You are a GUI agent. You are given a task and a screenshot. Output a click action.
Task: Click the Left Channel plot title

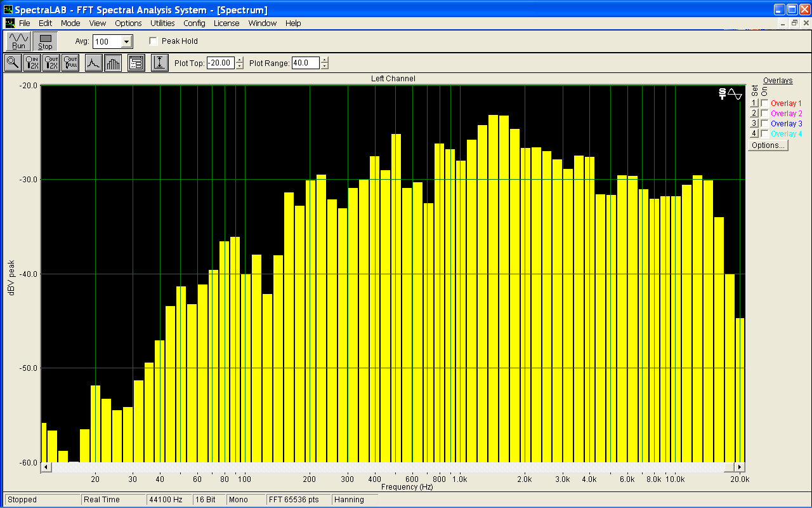pyautogui.click(x=393, y=79)
